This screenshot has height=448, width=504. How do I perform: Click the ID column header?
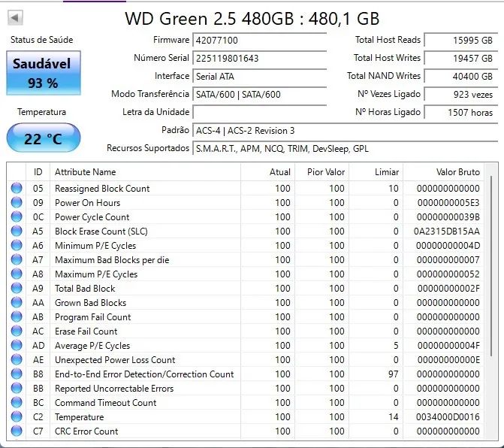click(38, 171)
